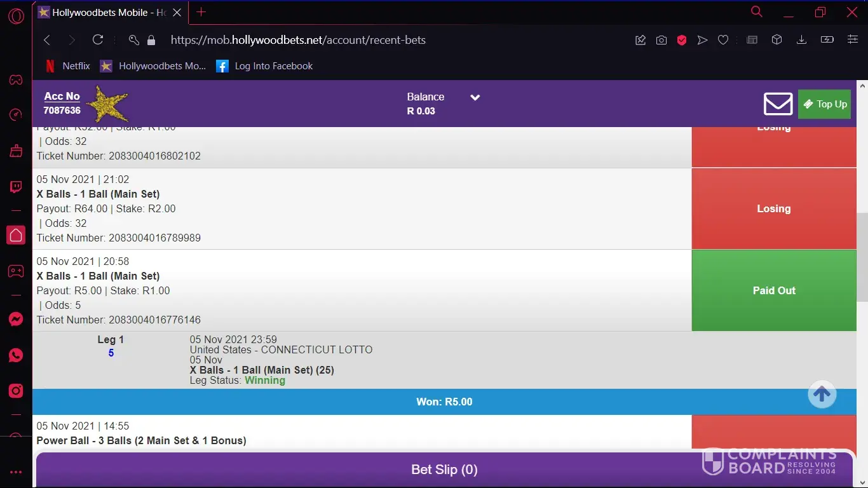
Task: Click the Paid Out status block
Action: [774, 290]
